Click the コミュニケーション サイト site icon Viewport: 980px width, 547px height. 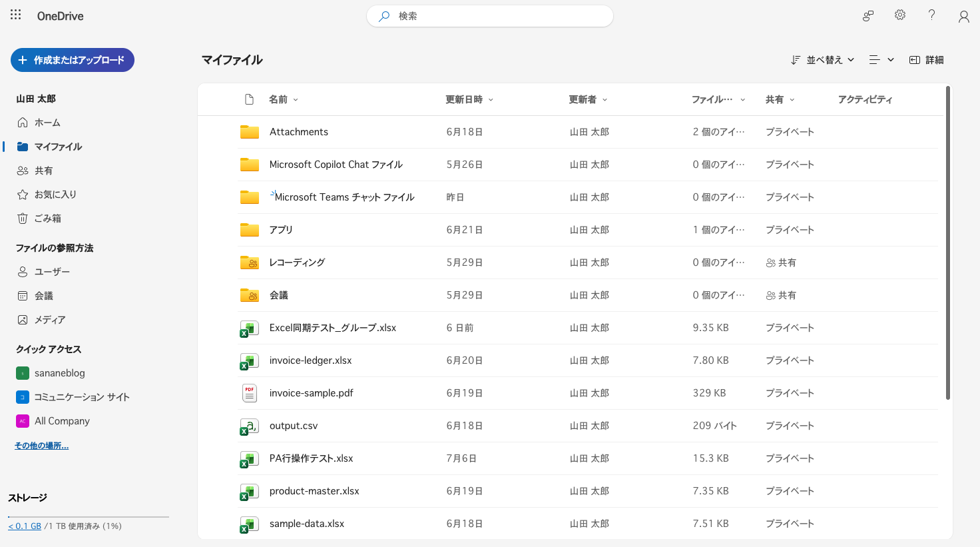tap(23, 397)
